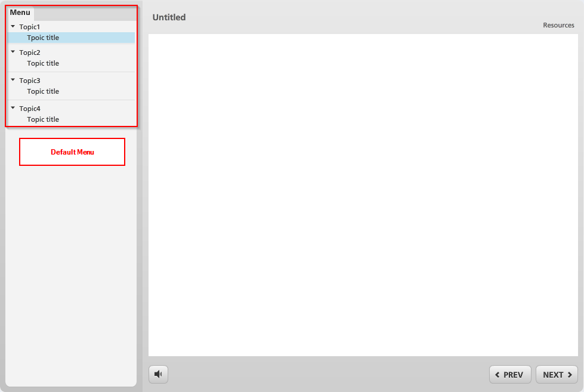Select the Topic1 heading in the menu
Screen dimensions: 584x392
[x=29, y=26]
